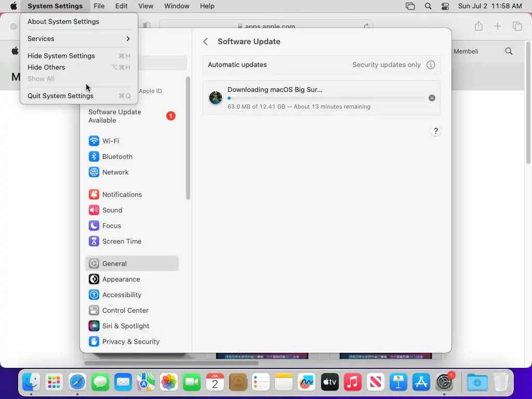Screen dimensions: 532x399
Task: Open the Help menu
Action: [207, 6]
